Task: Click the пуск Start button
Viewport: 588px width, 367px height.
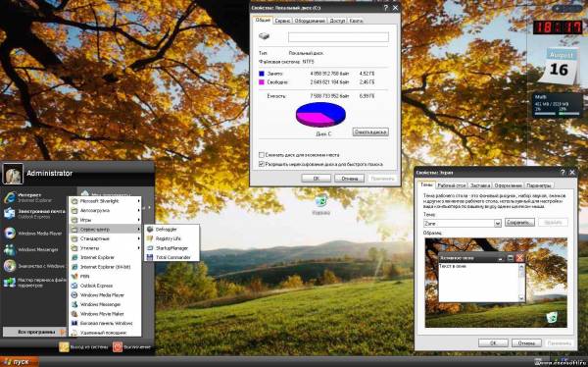Action: point(20,362)
